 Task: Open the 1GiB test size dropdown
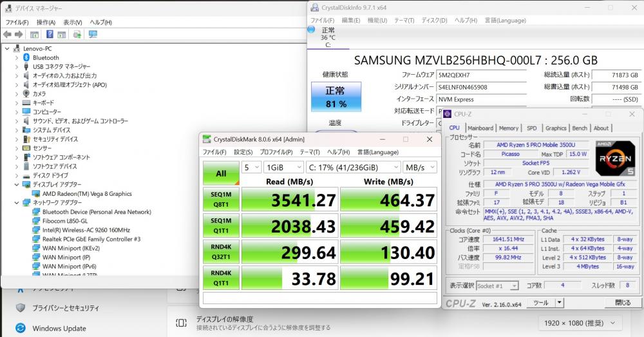pos(283,168)
